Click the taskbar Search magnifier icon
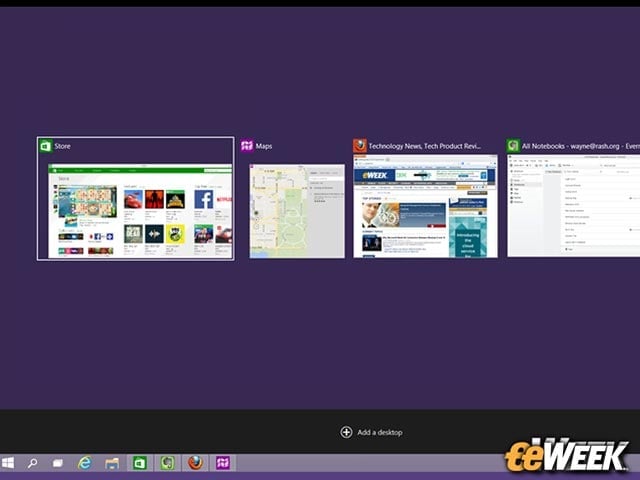The width and height of the screenshot is (640, 480). click(32, 463)
